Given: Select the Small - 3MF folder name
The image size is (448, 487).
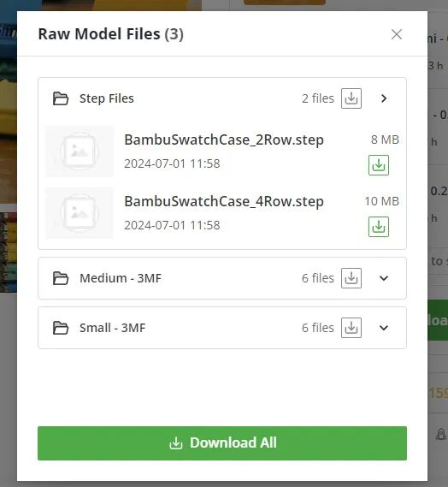Looking at the screenshot, I should (112, 328).
